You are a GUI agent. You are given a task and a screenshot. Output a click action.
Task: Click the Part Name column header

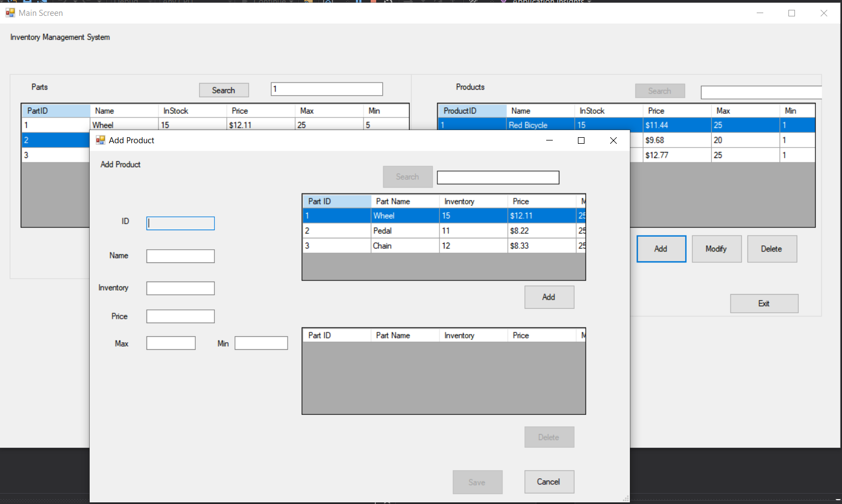click(x=405, y=201)
